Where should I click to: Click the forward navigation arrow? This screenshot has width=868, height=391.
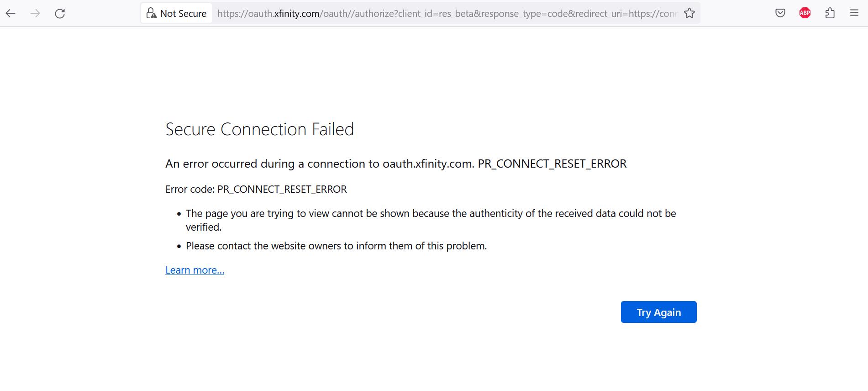(35, 13)
